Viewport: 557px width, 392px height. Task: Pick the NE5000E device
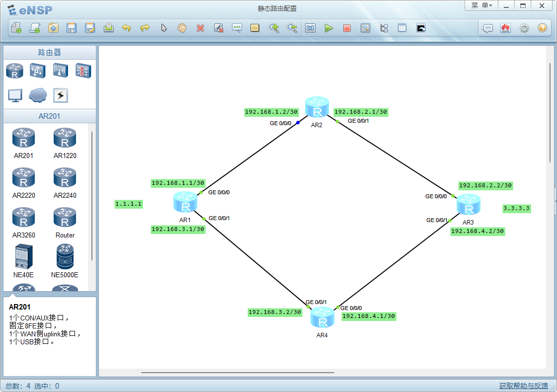tap(65, 261)
